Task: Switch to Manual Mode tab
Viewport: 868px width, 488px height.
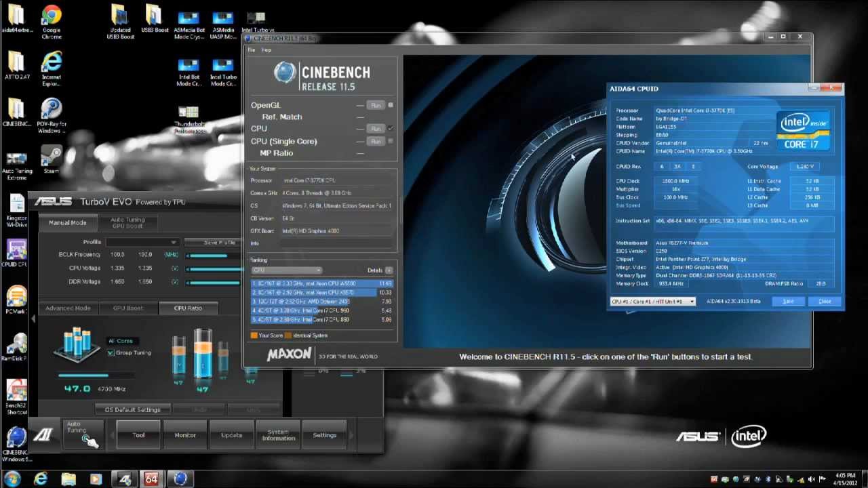Action: (67, 222)
